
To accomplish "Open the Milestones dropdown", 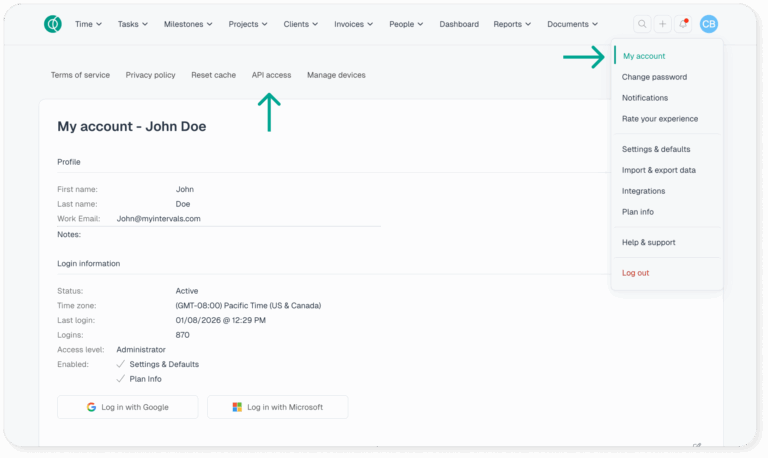I will (188, 24).
